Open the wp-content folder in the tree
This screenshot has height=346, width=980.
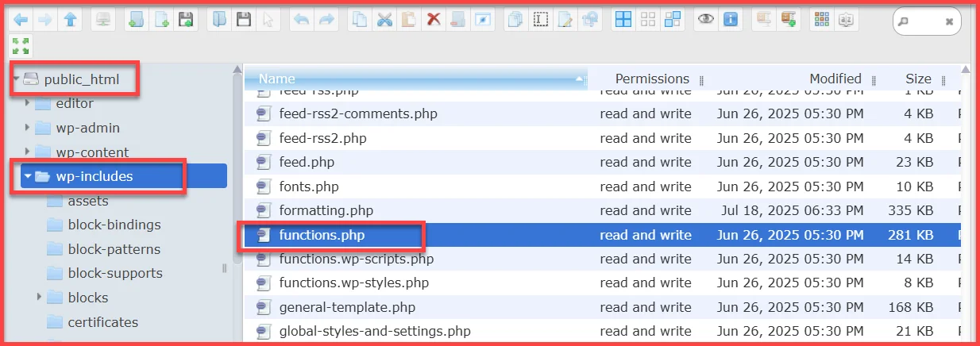click(92, 152)
